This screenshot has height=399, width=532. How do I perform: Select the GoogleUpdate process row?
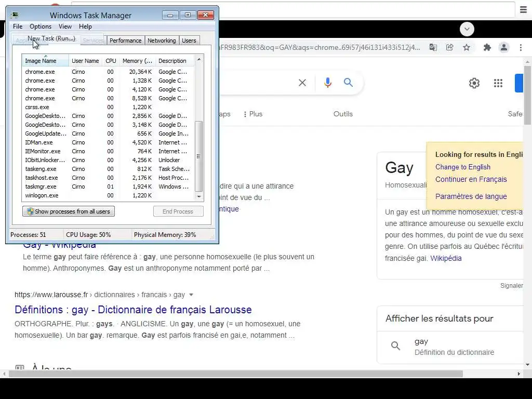click(109, 134)
